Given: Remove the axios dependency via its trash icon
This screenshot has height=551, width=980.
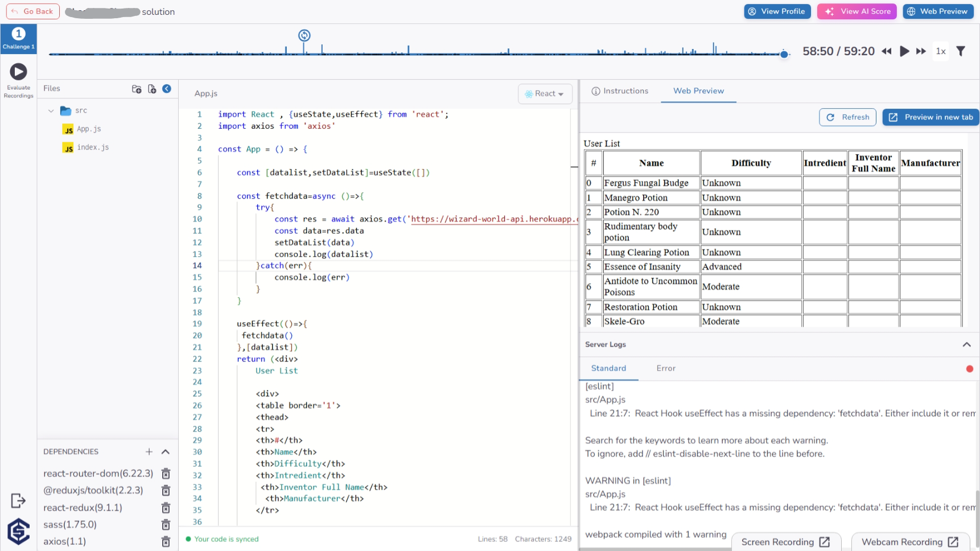Looking at the screenshot, I should pyautogui.click(x=166, y=541).
